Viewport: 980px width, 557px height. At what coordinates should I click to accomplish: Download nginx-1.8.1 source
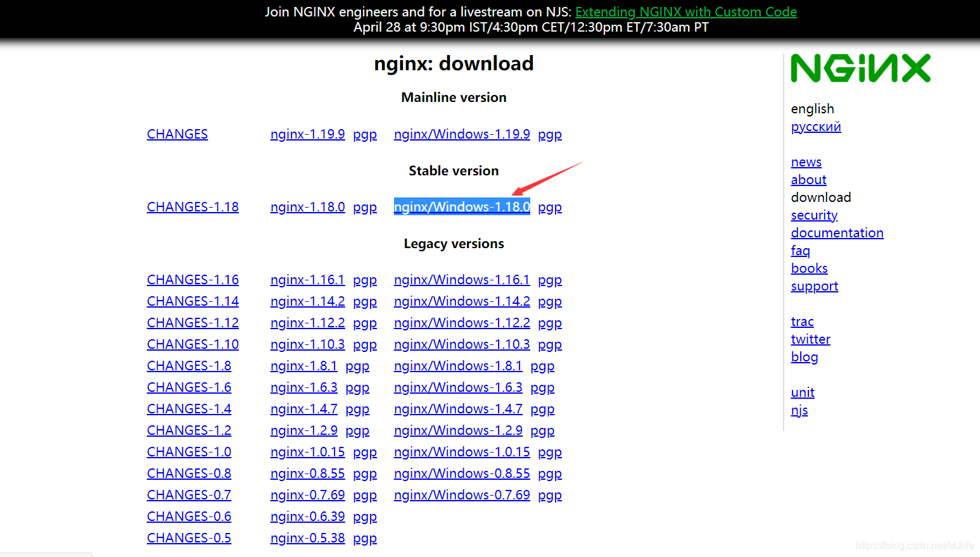[303, 366]
